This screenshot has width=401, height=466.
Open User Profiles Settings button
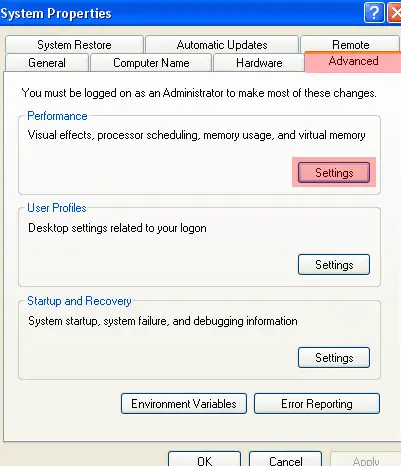click(334, 265)
